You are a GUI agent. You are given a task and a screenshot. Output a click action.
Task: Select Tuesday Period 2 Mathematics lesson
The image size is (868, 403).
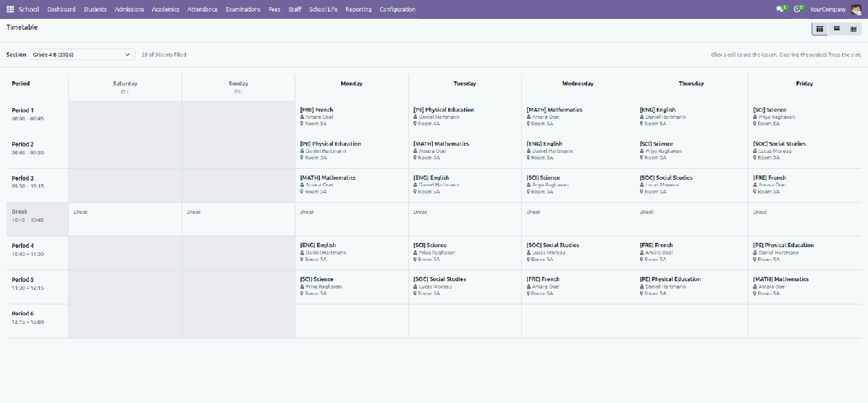point(465,151)
